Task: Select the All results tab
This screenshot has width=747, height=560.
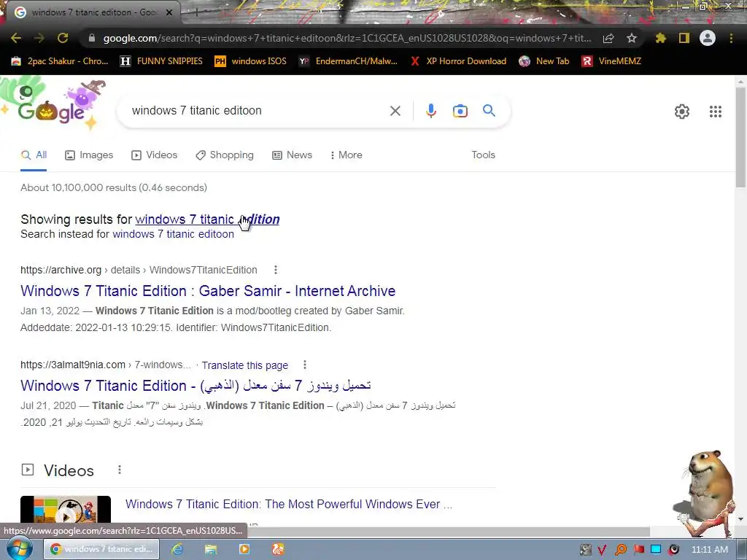Action: [34, 155]
